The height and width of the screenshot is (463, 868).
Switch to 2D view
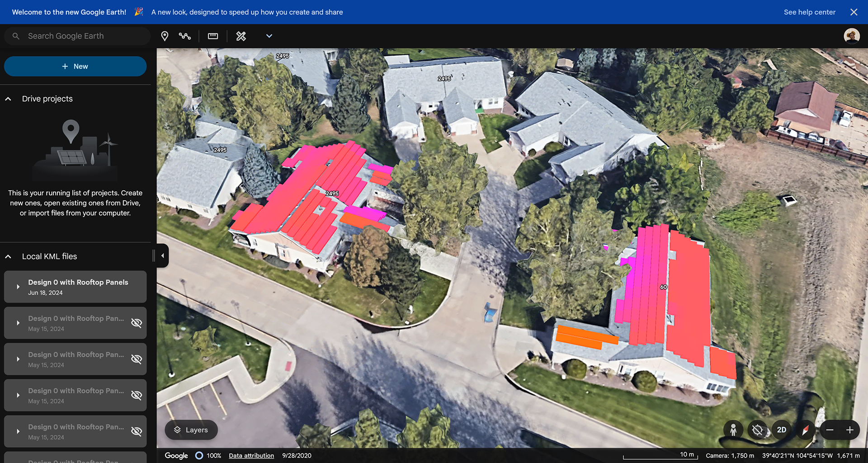click(x=782, y=430)
